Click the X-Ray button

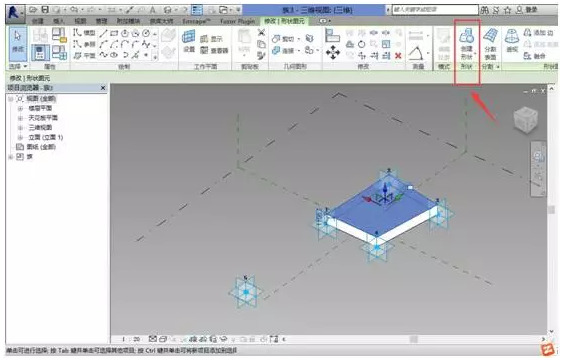512,41
